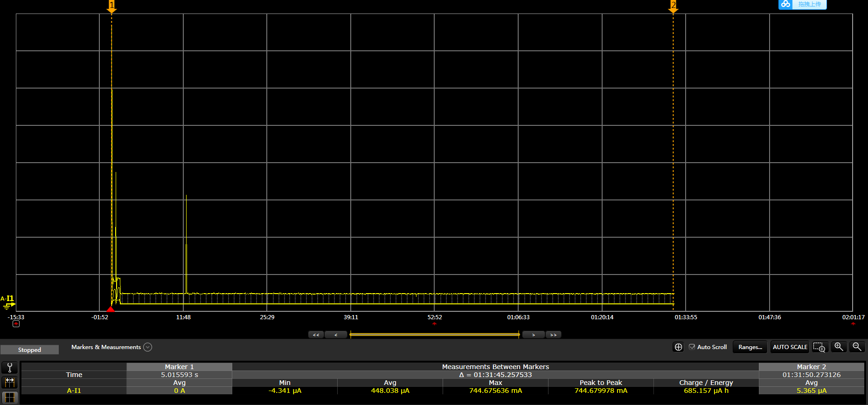Click the Peak to Peak value 744.679978 mA
This screenshot has height=405, width=868.
(x=601, y=391)
